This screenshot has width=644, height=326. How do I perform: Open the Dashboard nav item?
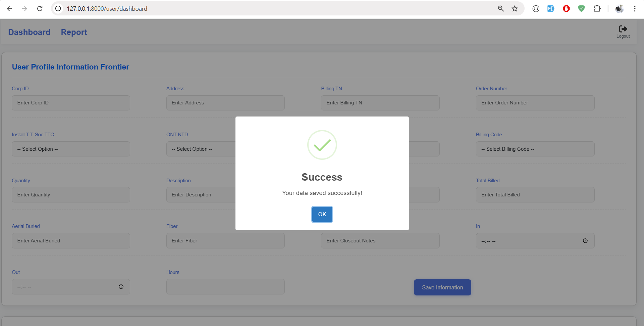click(29, 32)
